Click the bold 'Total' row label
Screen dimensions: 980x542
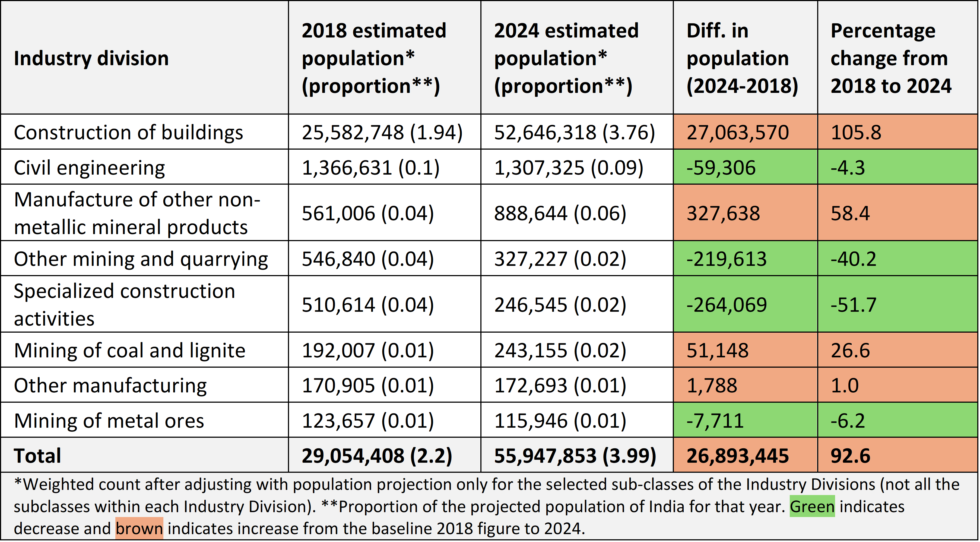pyautogui.click(x=37, y=456)
